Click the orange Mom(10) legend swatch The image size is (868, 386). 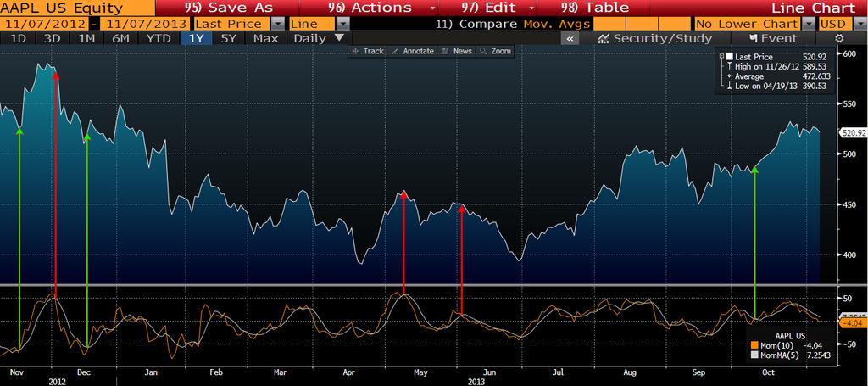click(x=754, y=345)
